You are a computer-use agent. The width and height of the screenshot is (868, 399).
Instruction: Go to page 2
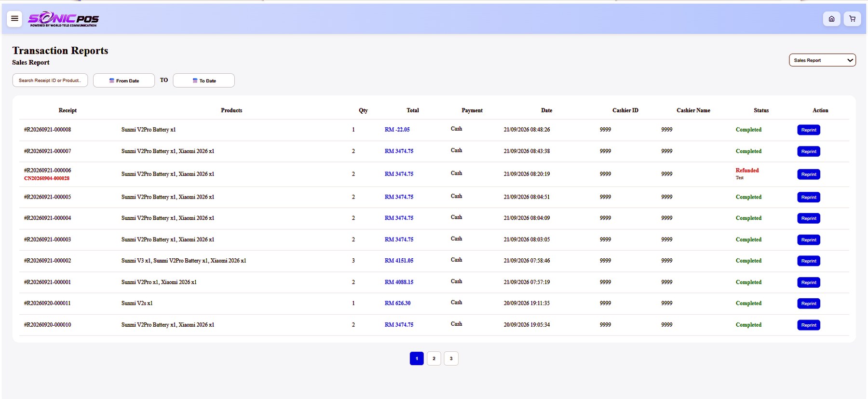coord(434,359)
